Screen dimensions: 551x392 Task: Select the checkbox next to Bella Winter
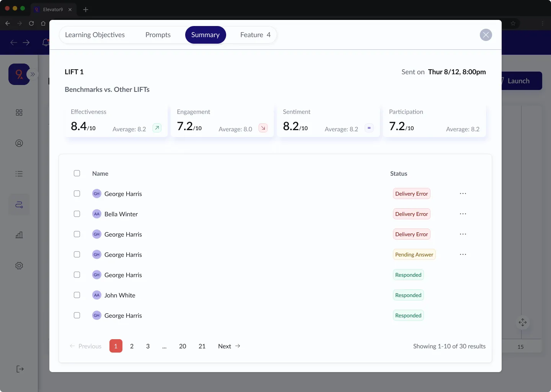(x=77, y=214)
